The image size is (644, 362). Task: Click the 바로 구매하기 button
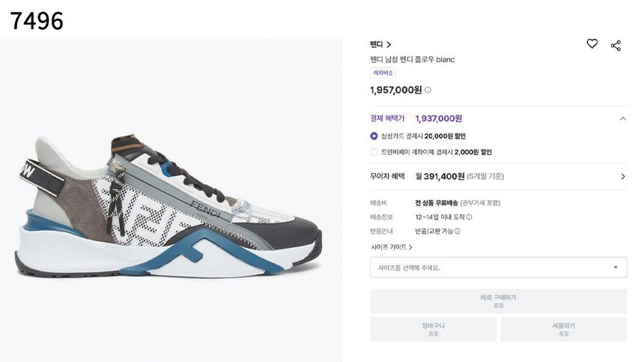tap(498, 301)
